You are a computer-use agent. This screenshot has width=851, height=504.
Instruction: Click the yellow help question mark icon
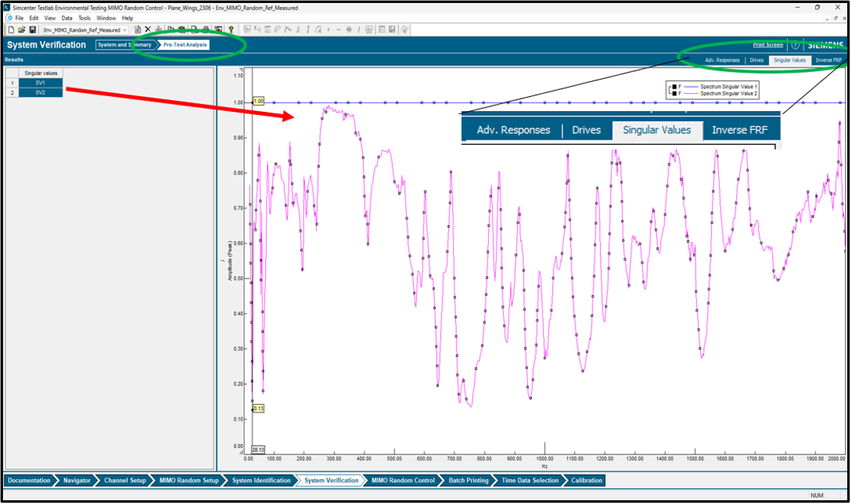(231, 29)
